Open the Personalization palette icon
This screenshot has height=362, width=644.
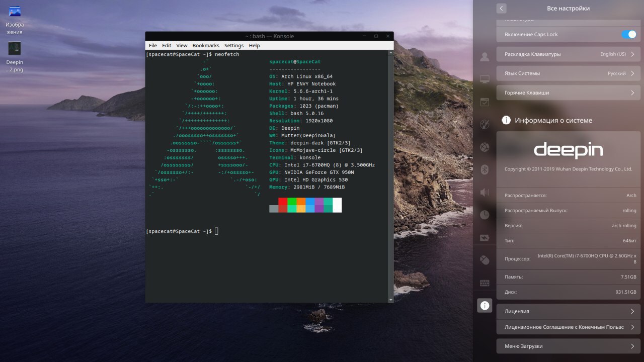click(x=485, y=125)
